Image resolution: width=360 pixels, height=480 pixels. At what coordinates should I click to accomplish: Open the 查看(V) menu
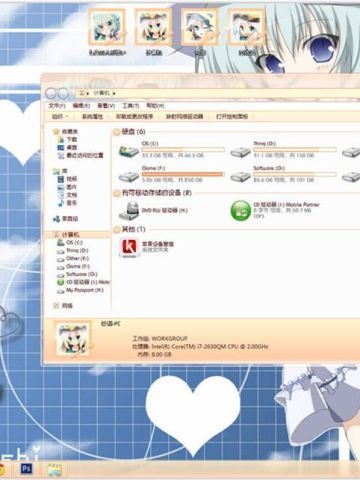tap(106, 106)
